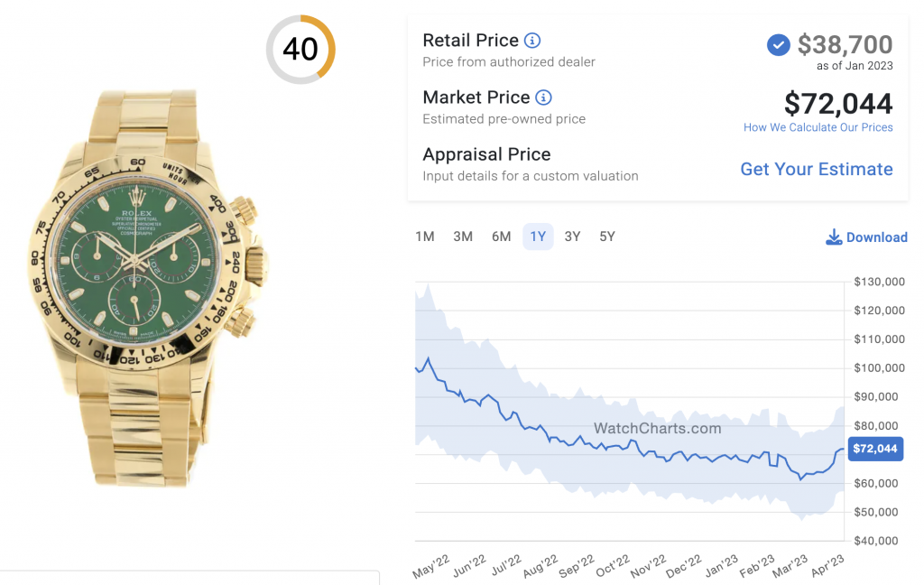This screenshot has width=924, height=585.
Task: Click the $72,044 chart price label
Action: (875, 449)
